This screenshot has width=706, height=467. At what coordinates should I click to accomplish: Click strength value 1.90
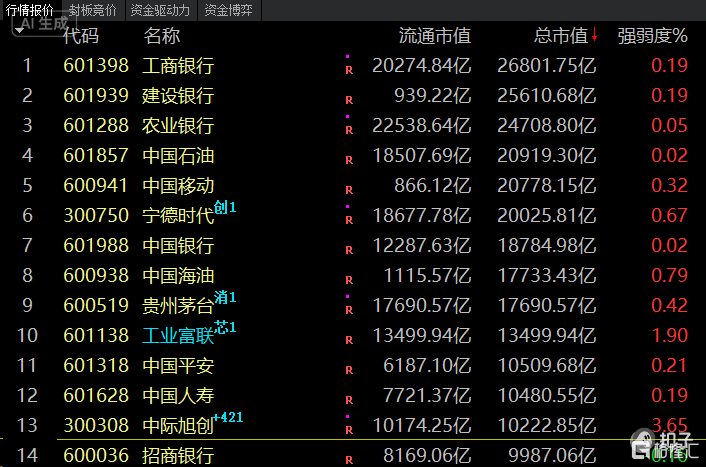click(x=670, y=336)
